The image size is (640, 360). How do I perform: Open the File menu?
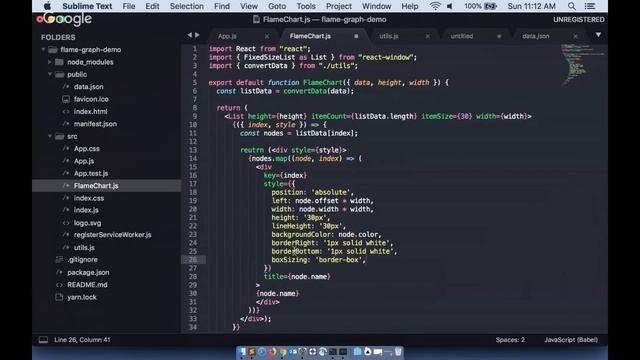coord(129,6)
